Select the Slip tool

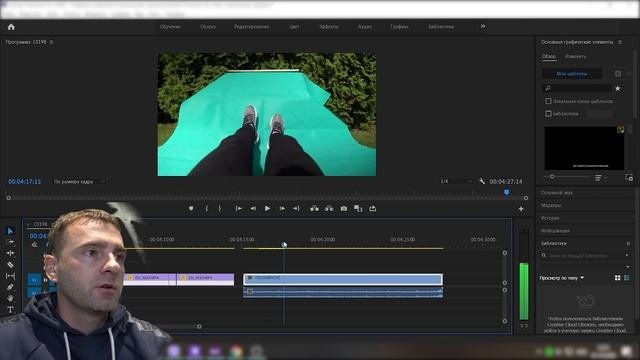10,276
